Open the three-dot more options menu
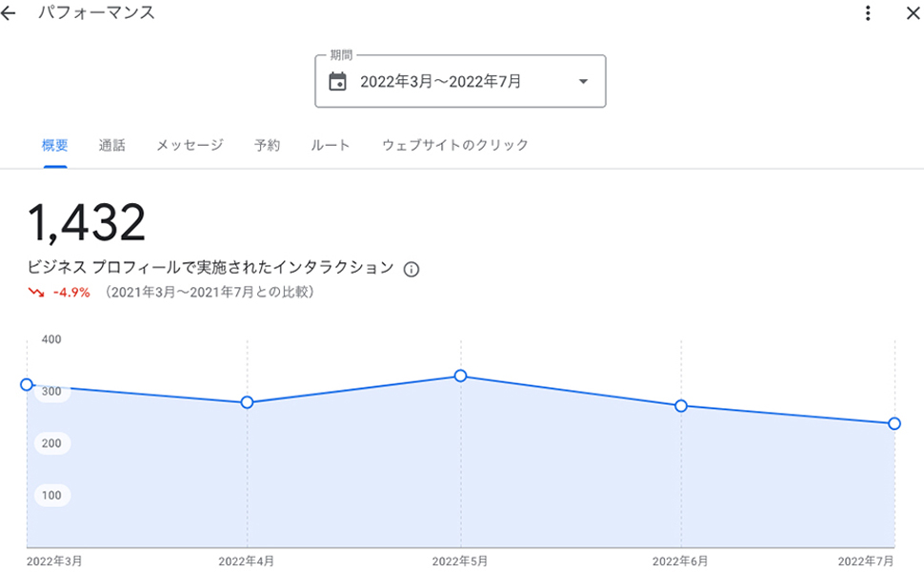Image resolution: width=924 pixels, height=572 pixels. pos(868,13)
